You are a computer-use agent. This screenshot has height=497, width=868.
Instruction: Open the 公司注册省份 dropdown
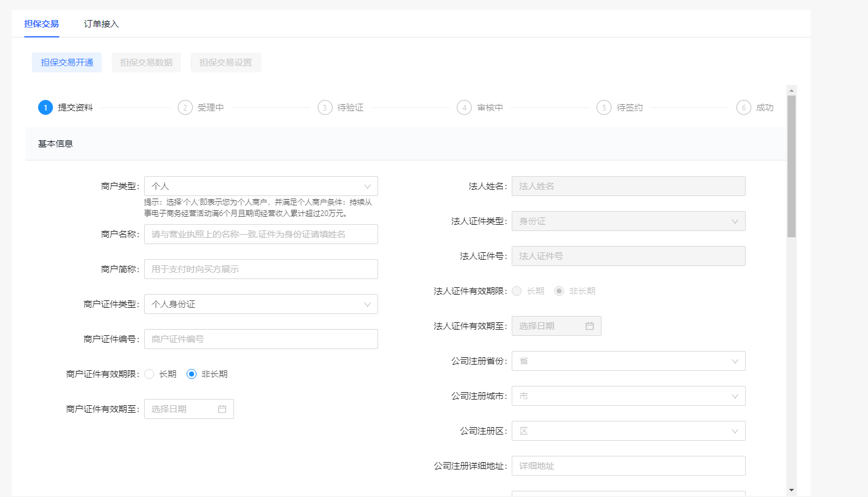[628, 361]
